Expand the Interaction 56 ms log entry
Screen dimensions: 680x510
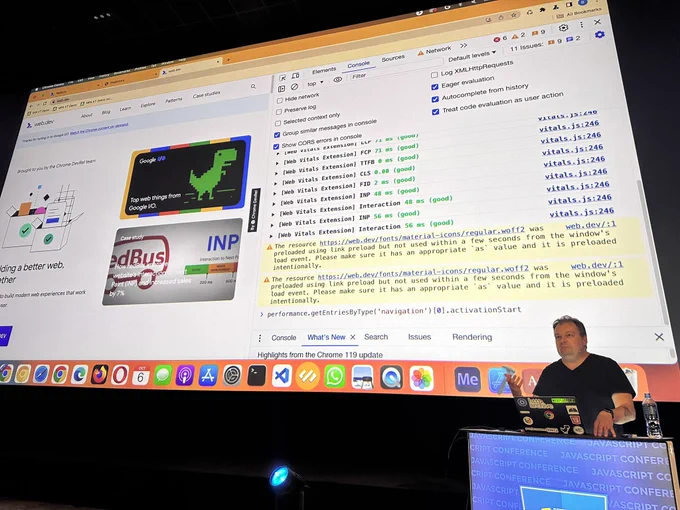(271, 236)
